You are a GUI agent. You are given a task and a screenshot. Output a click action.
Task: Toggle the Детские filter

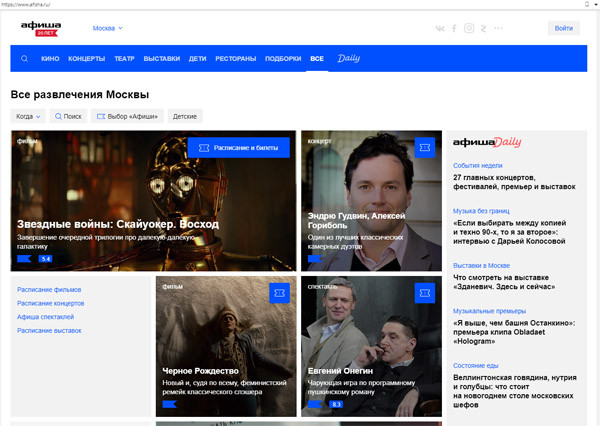185,116
